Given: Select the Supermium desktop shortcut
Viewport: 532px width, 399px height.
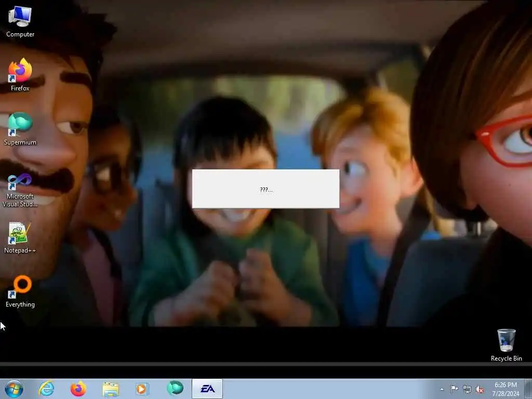Looking at the screenshot, I should coord(20,129).
